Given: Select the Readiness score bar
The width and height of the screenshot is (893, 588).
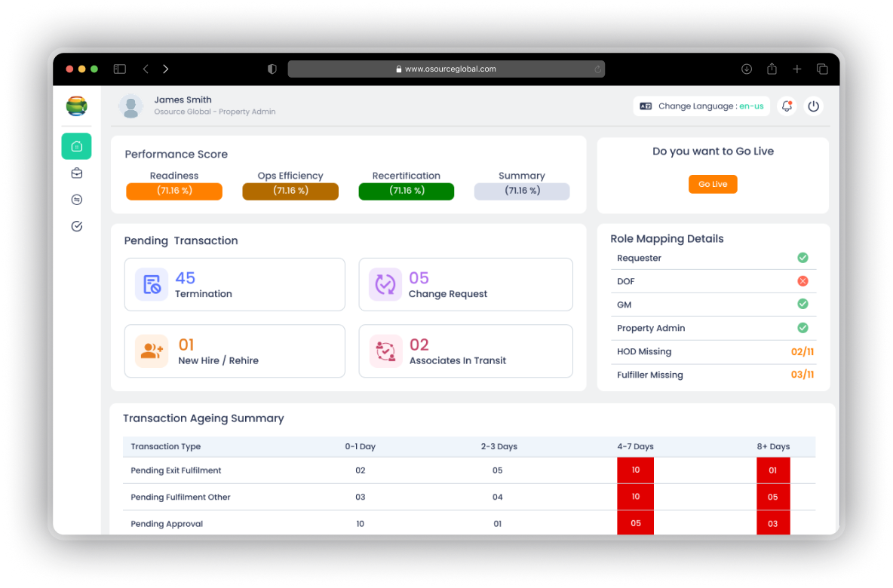Looking at the screenshot, I should [x=174, y=191].
